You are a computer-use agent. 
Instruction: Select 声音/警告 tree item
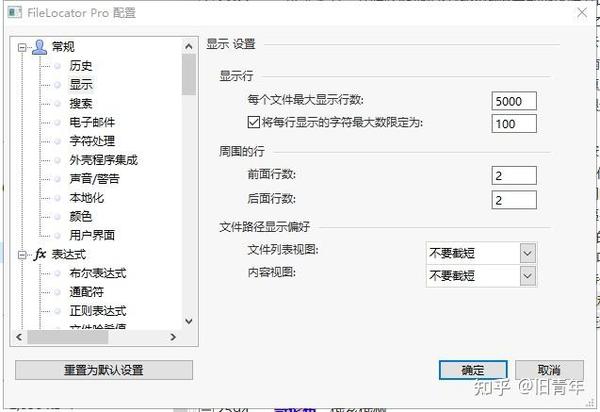(95, 179)
